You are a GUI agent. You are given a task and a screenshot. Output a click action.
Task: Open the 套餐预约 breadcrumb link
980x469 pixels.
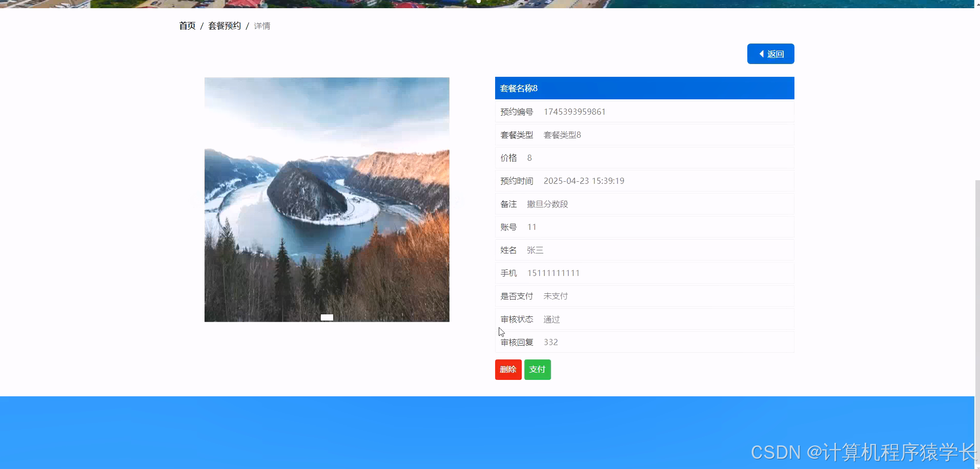coord(224,25)
